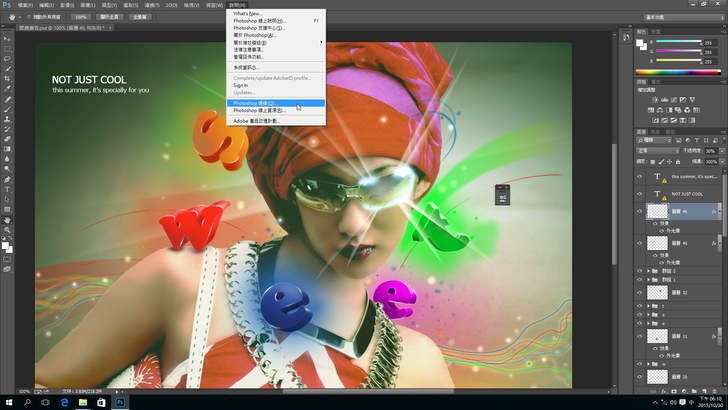Image resolution: width=728 pixels, height=410 pixels.
Task: Pick the Type tool (T) in toolbar
Action: (7, 189)
